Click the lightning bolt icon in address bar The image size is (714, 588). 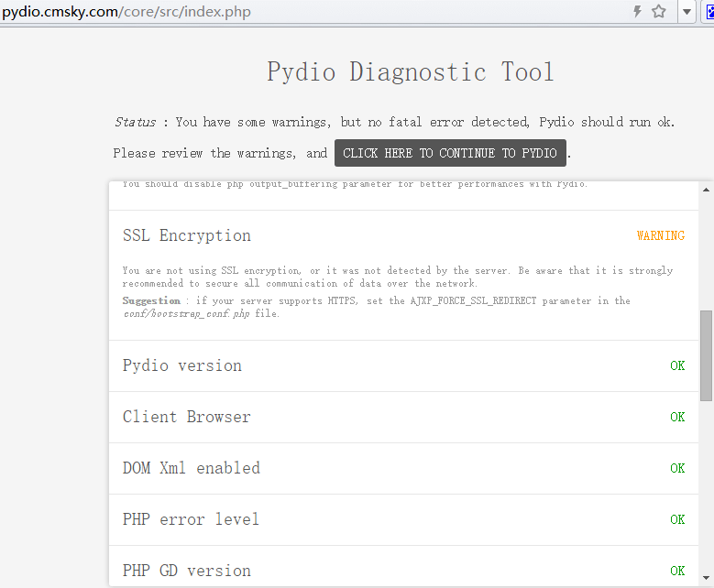638,11
